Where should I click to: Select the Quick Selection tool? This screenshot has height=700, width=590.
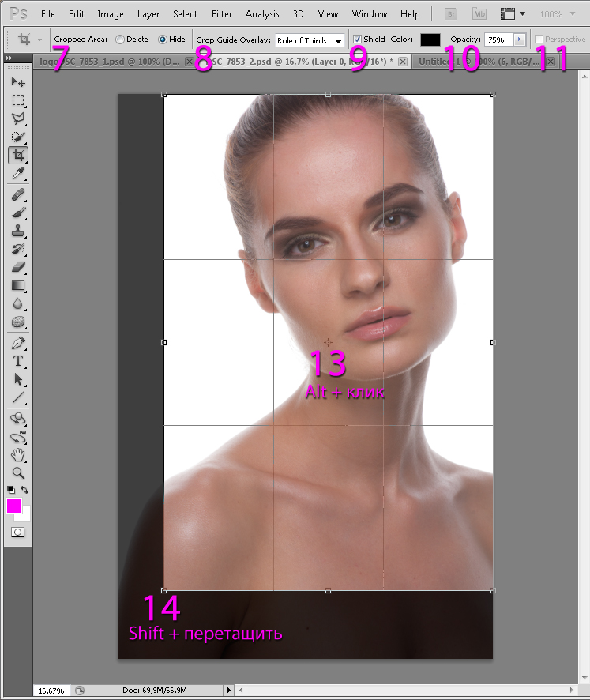pos(18,137)
